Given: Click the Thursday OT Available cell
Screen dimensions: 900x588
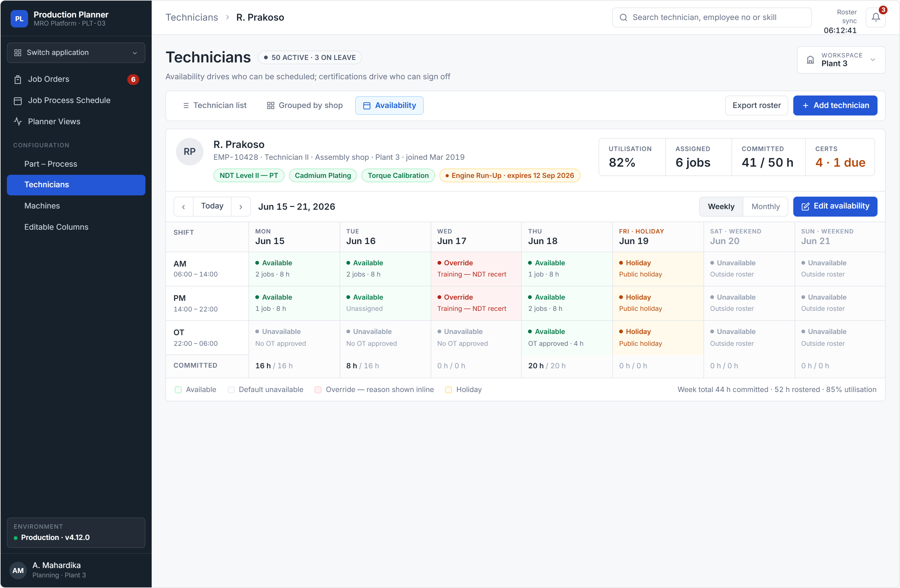Looking at the screenshot, I should 567,338.
